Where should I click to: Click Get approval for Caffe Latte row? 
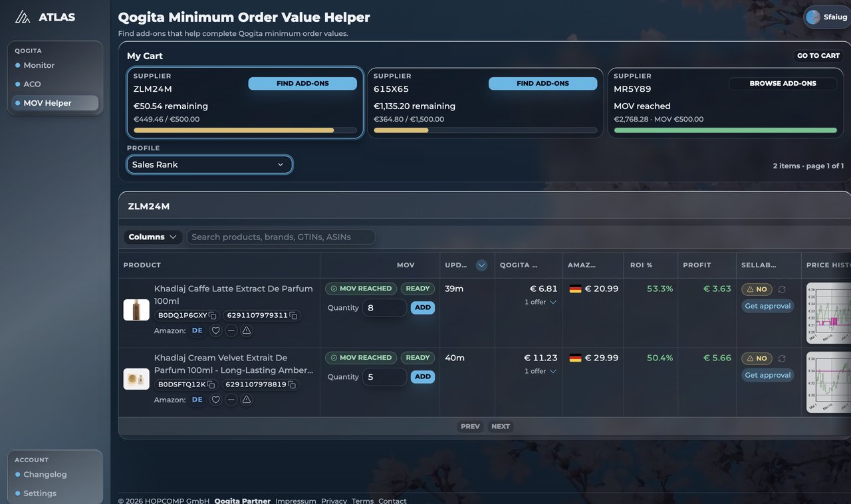768,306
